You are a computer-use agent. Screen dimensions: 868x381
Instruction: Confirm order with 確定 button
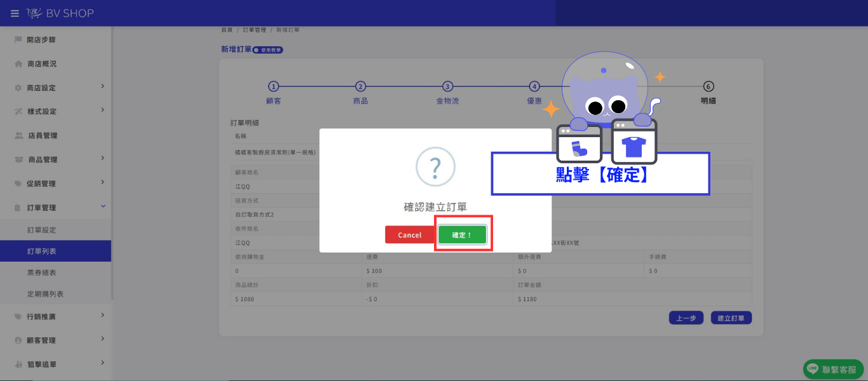[x=462, y=235]
